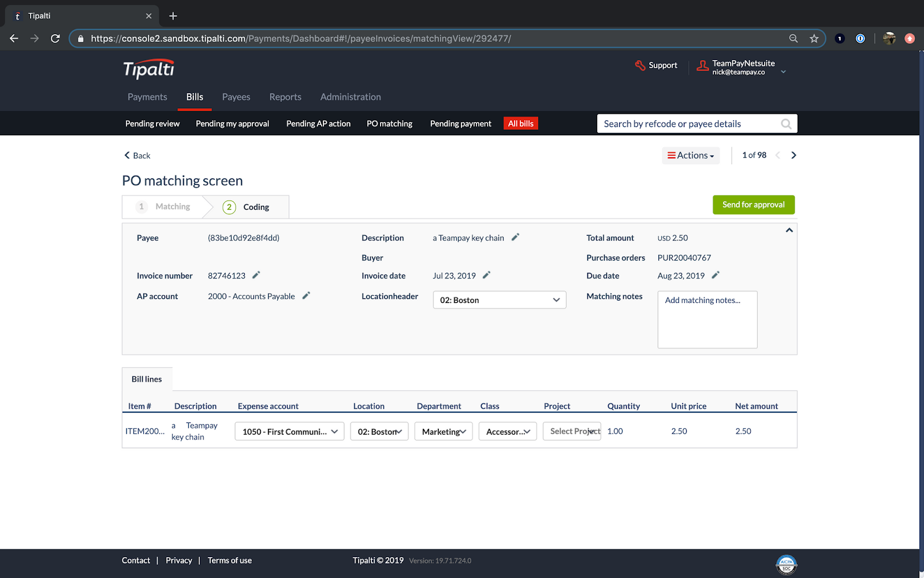This screenshot has height=578, width=924.
Task: Click the pencil icon beside Due date
Action: (716, 275)
